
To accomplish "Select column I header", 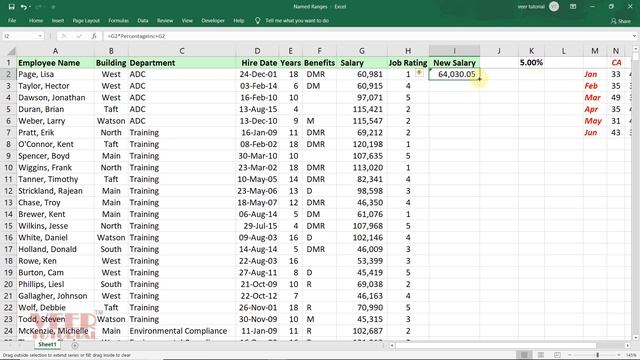I will 454,51.
